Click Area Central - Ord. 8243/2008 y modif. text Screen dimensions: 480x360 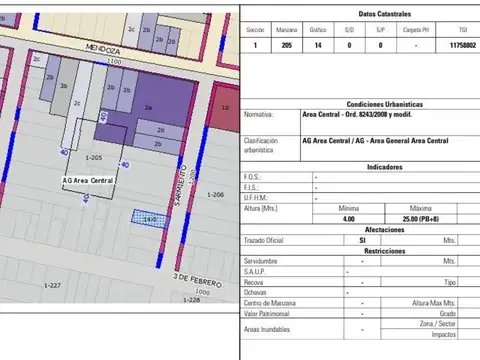click(357, 114)
